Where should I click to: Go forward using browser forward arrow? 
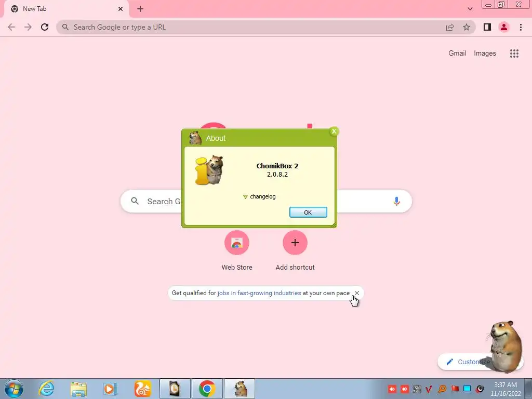click(28, 27)
